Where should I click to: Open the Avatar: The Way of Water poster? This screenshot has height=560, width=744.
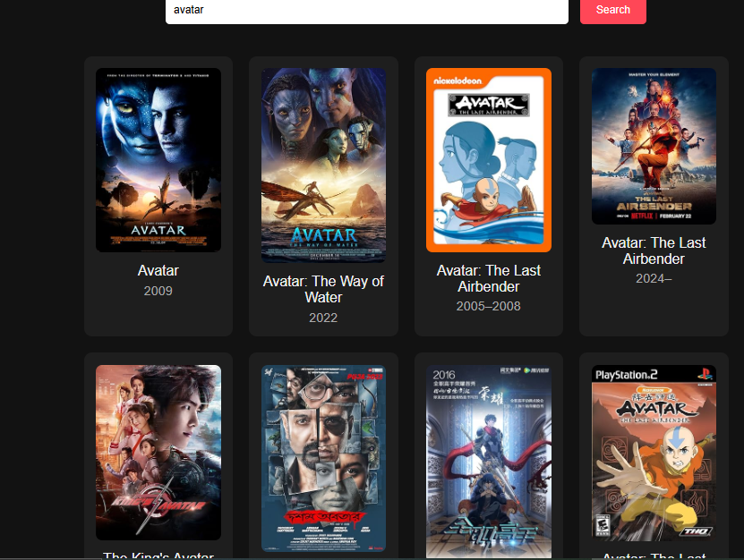(323, 165)
